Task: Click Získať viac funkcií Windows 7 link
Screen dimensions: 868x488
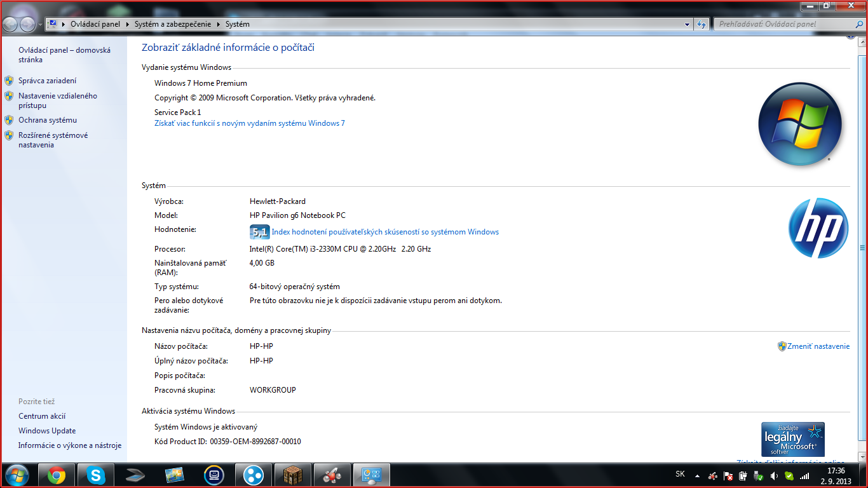Action: coord(250,123)
